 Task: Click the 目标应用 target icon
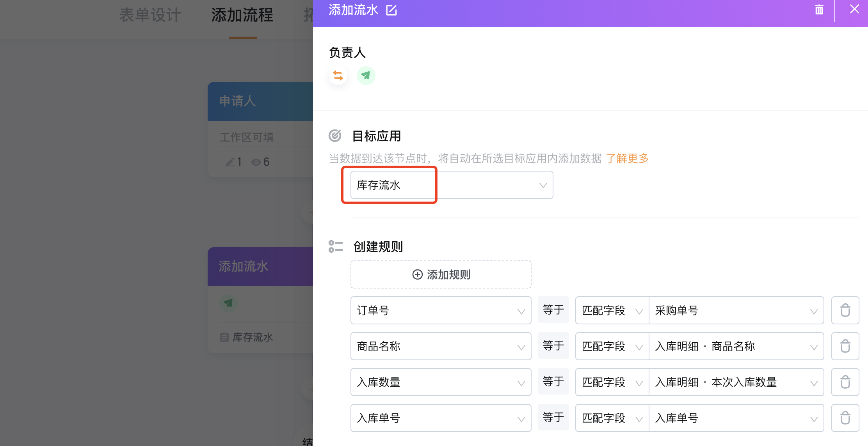(x=335, y=136)
